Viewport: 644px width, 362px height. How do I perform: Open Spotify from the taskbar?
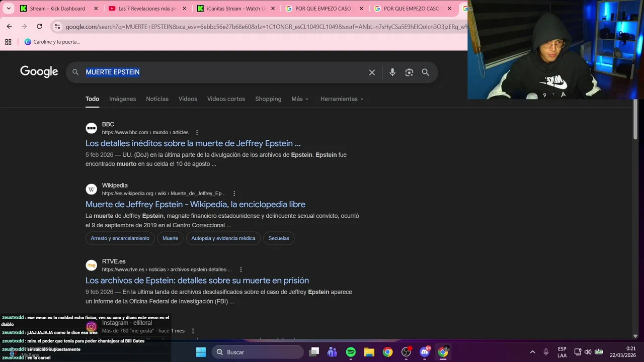click(351, 352)
